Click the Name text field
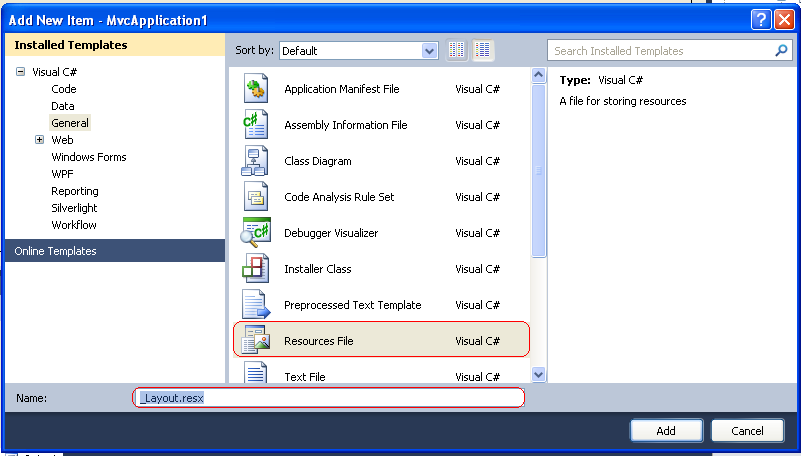This screenshot has width=801, height=456. pyautogui.click(x=329, y=398)
